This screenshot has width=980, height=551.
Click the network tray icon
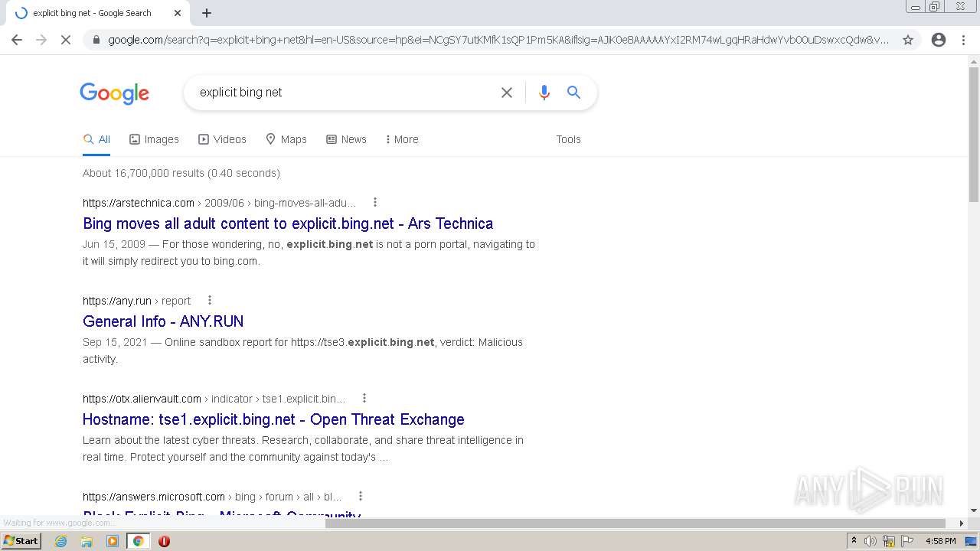point(889,541)
